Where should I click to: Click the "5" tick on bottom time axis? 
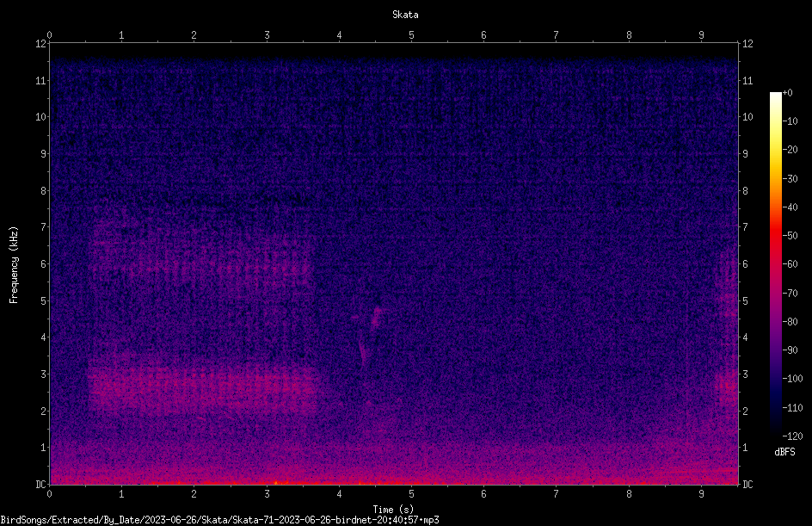411,494
